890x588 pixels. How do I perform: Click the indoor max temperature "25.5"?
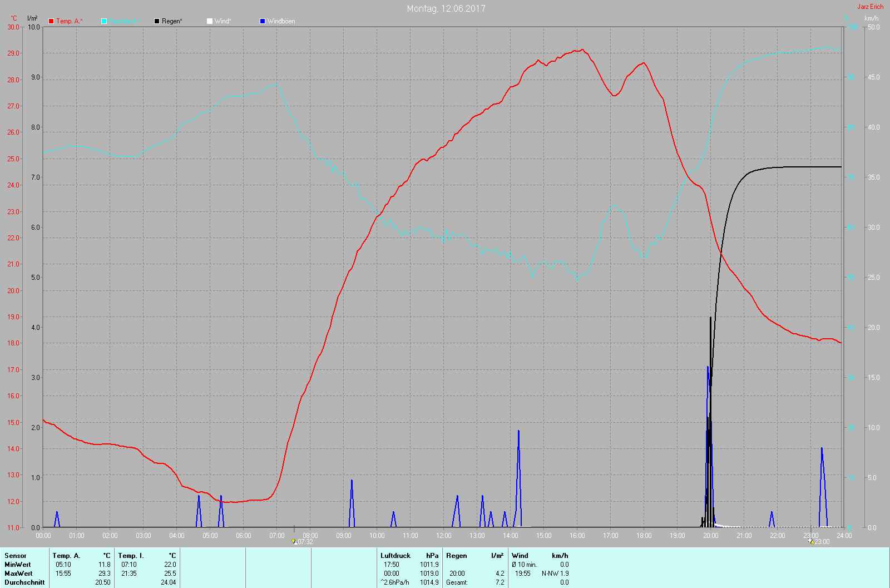170,574
